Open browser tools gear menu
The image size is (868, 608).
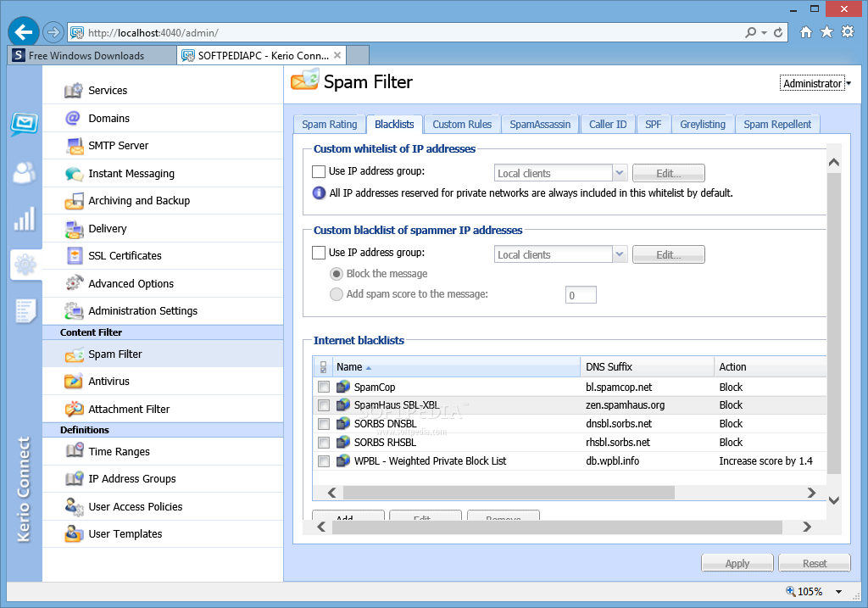pyautogui.click(x=848, y=31)
